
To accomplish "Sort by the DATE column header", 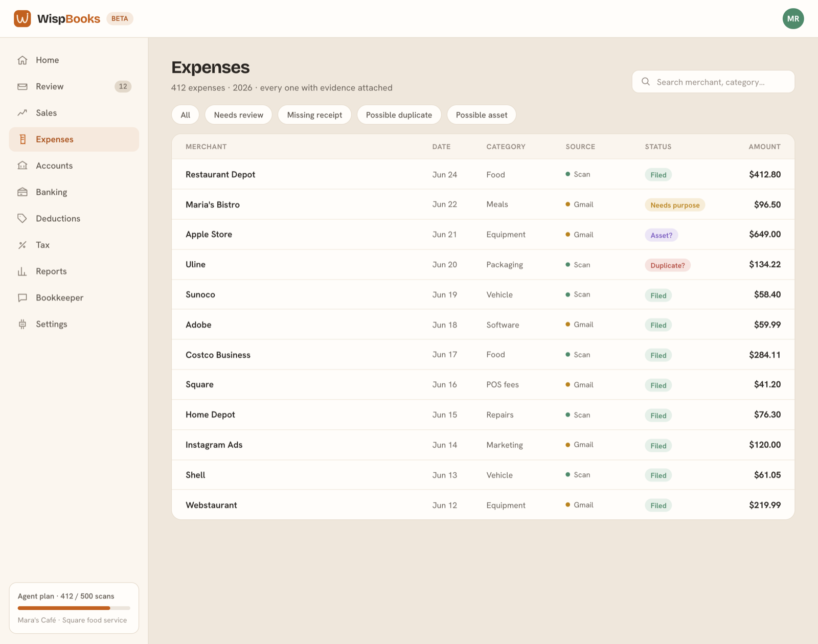I will click(x=441, y=147).
